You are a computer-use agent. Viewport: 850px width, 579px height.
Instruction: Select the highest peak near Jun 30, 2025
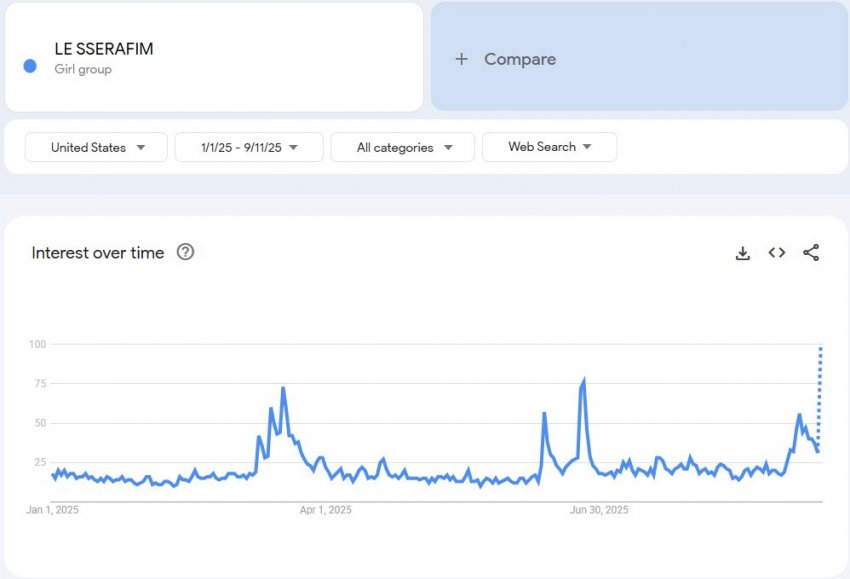(x=584, y=380)
